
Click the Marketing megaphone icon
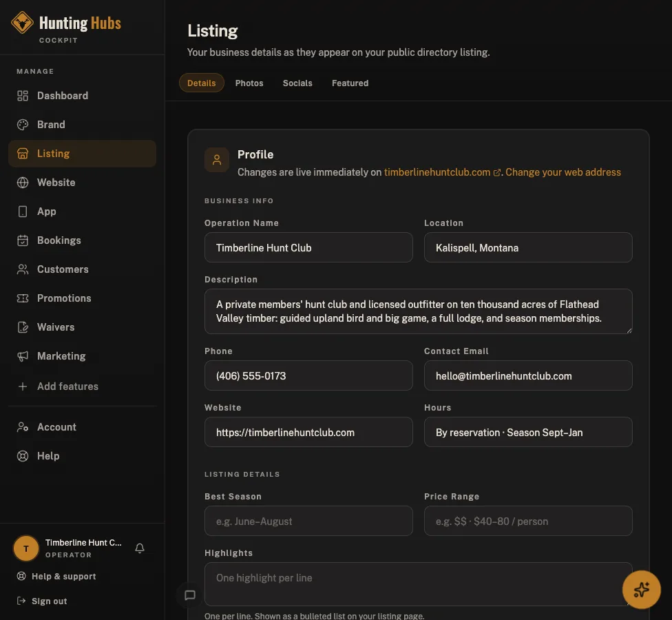click(x=23, y=356)
